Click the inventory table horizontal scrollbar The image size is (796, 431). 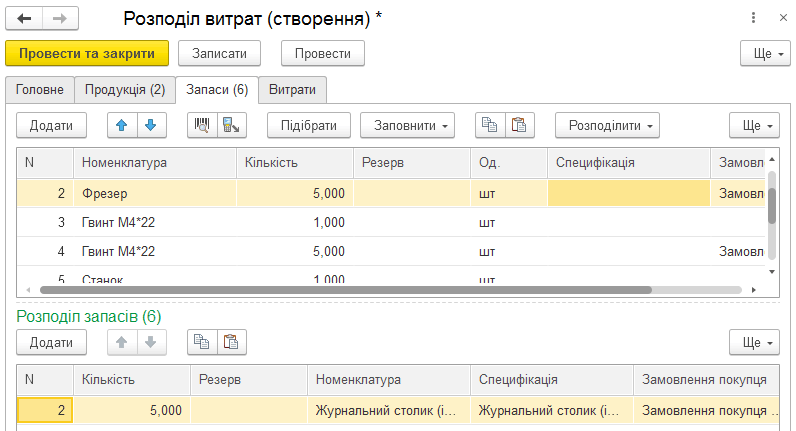[x=345, y=290]
